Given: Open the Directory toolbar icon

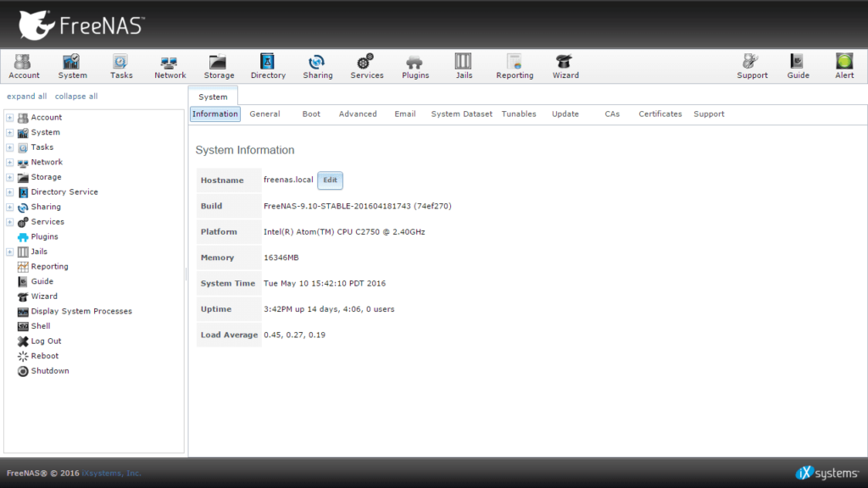Looking at the screenshot, I should (x=268, y=66).
